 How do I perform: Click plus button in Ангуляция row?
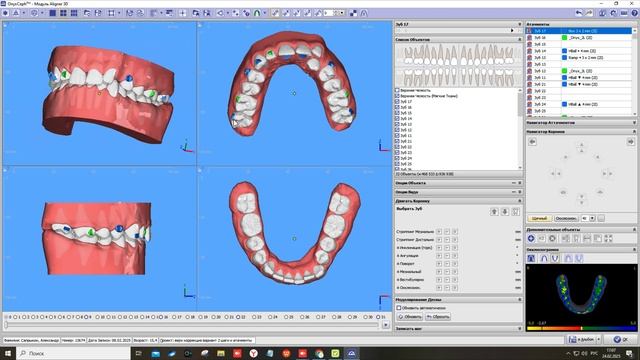(x=439, y=256)
